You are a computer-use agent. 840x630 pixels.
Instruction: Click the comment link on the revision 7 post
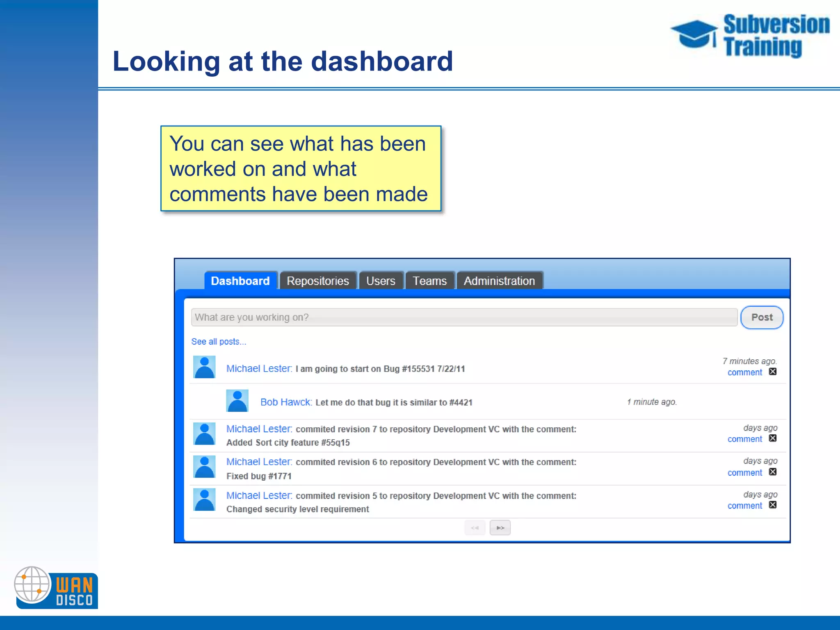pyautogui.click(x=744, y=439)
